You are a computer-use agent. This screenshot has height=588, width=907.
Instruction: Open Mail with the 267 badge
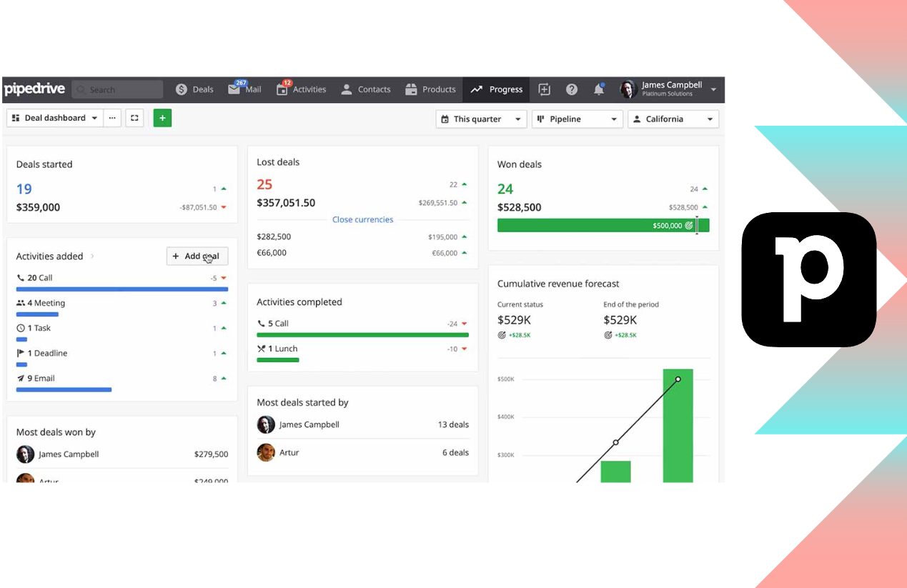point(244,89)
